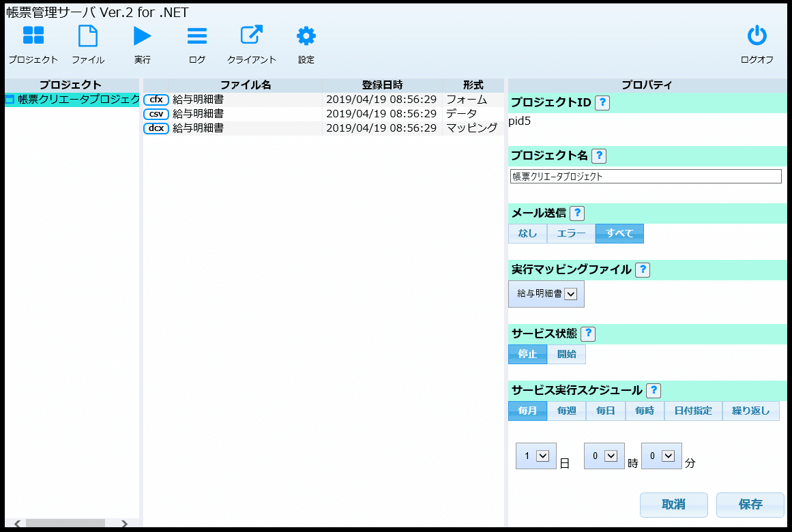Viewport: 792px width, 532px height.
Task: Click the 取消 button
Action: [x=674, y=505]
